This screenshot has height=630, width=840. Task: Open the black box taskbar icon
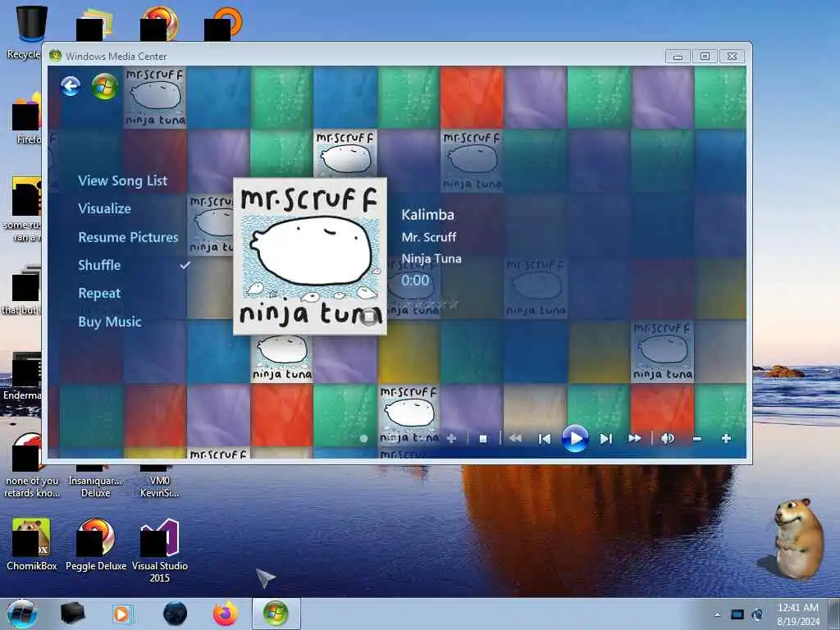pyautogui.click(x=72, y=614)
